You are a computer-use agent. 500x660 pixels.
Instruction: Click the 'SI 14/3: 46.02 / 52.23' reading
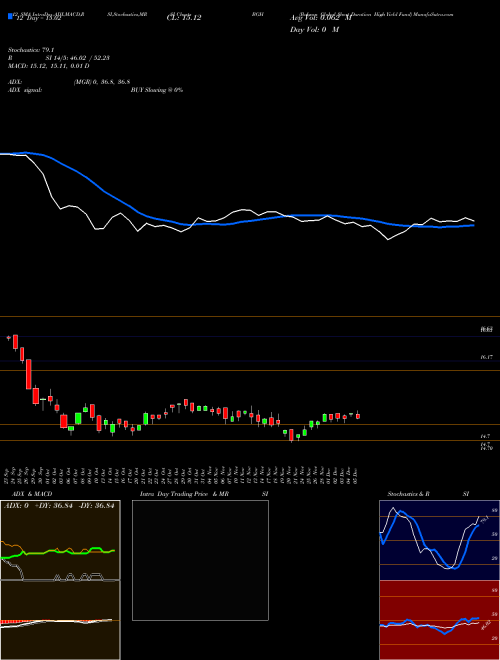tap(78, 58)
